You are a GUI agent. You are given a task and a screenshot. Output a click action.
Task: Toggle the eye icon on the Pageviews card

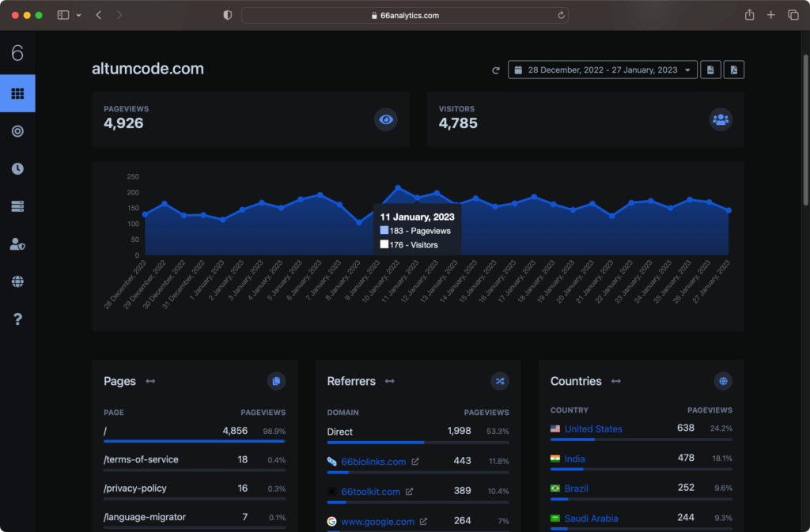click(x=385, y=119)
